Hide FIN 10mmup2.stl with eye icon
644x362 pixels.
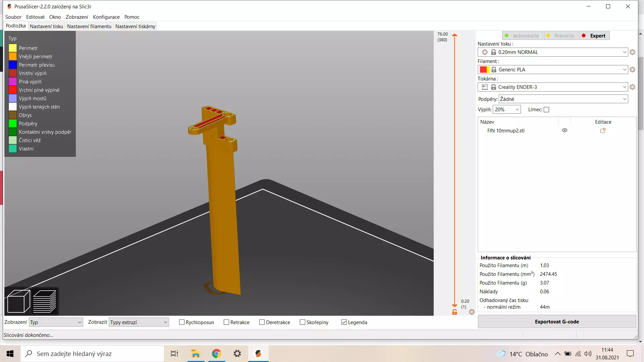click(x=565, y=131)
